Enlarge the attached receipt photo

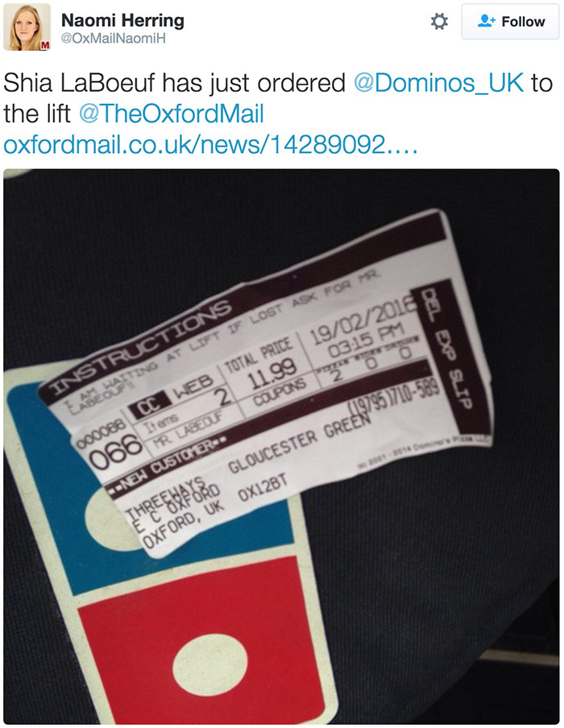pos(281,446)
